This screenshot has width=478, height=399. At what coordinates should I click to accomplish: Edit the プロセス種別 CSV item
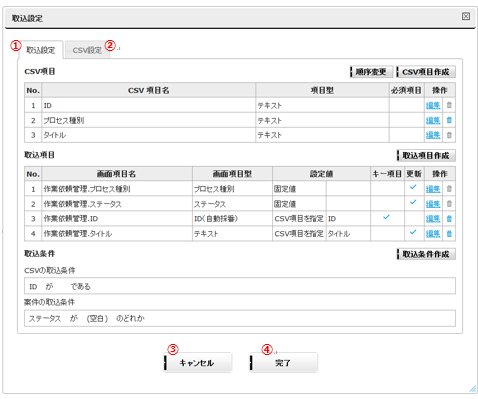(433, 120)
